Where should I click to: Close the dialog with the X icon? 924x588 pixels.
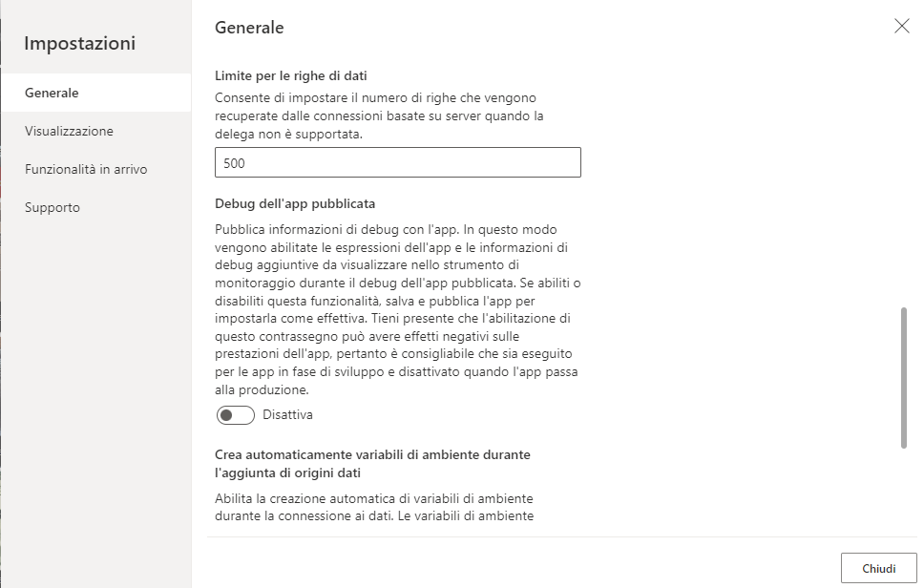point(902,27)
